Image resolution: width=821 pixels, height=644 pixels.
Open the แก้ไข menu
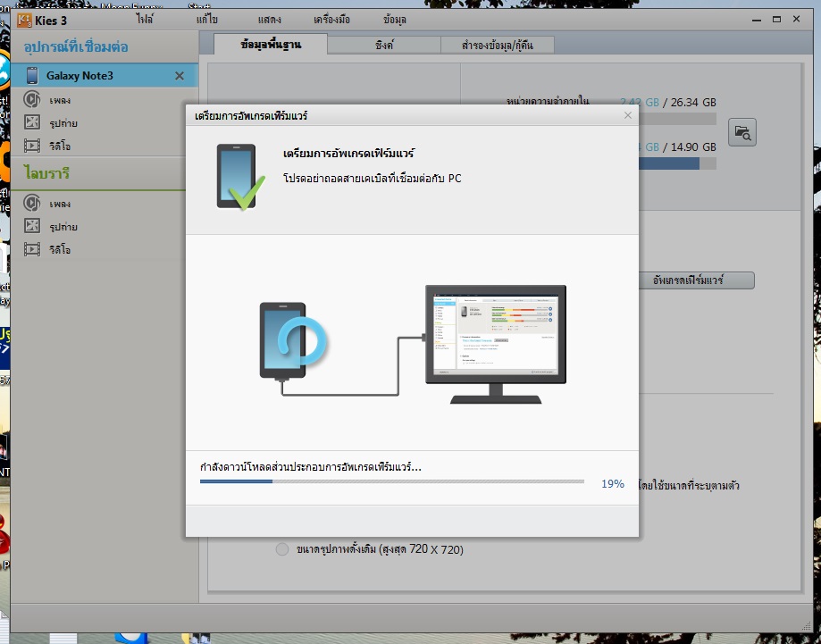[207, 20]
